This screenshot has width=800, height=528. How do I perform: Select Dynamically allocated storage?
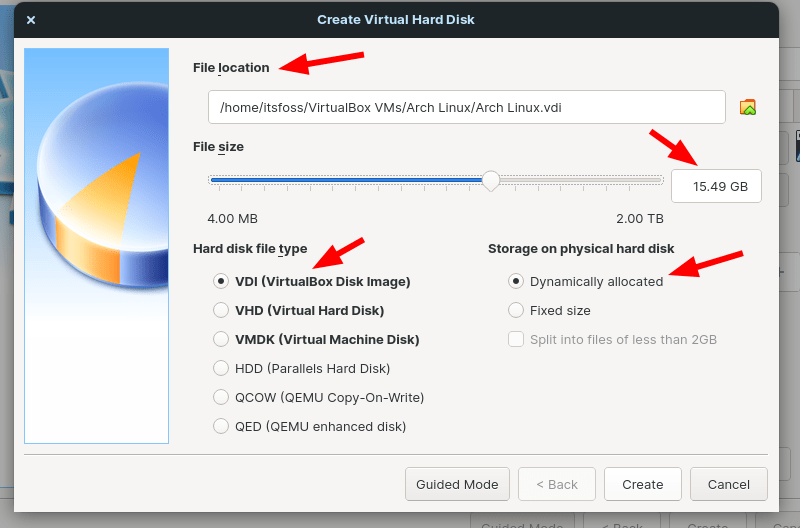click(x=516, y=282)
